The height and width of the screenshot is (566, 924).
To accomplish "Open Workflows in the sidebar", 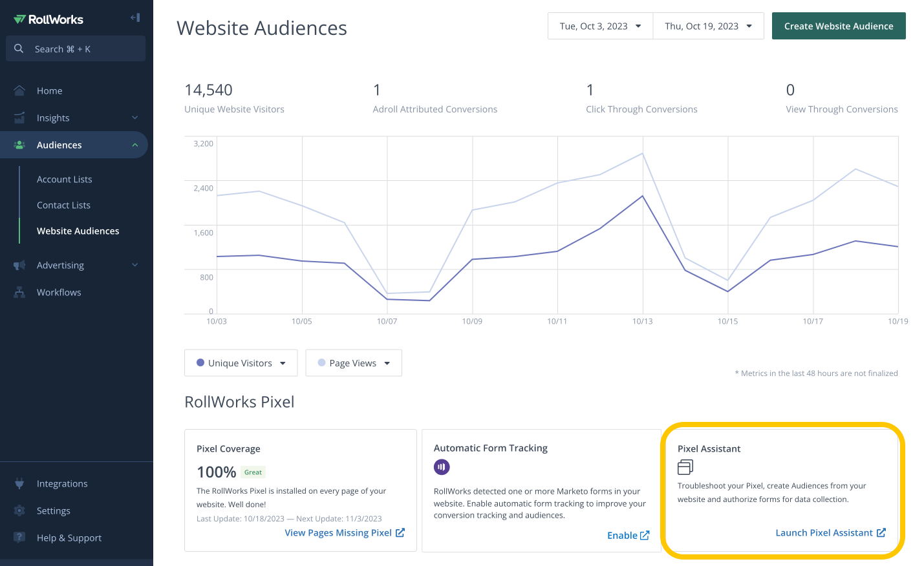I will click(x=59, y=292).
